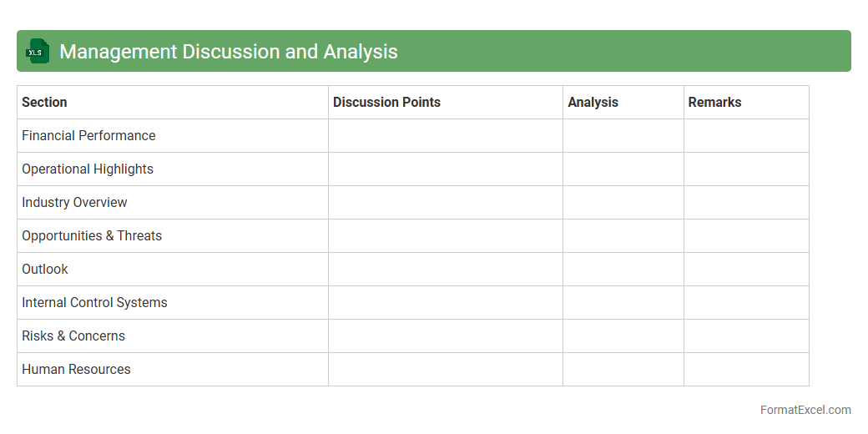This screenshot has width=868, height=434.
Task: Click the Opportunities & Threats row label
Action: pos(92,235)
